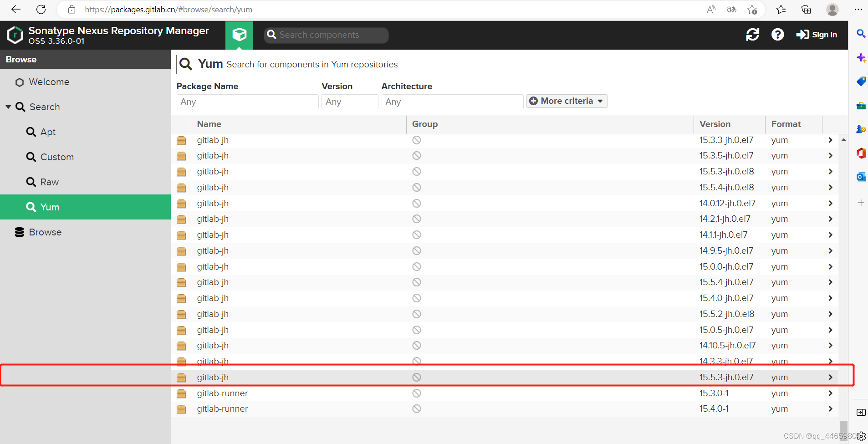This screenshot has height=444, width=868.
Task: Reload the page with the browser refresh icon
Action: (41, 9)
